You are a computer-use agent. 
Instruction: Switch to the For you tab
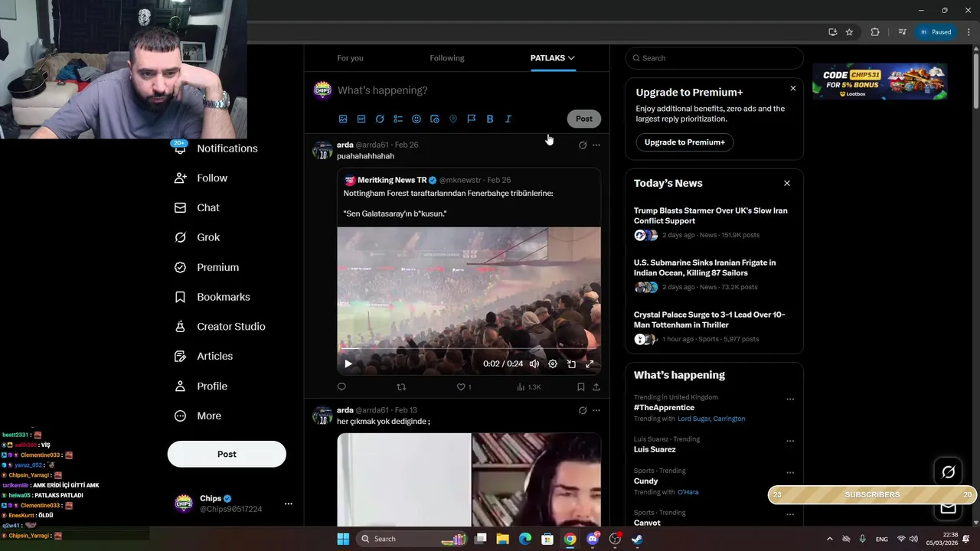pyautogui.click(x=350, y=58)
